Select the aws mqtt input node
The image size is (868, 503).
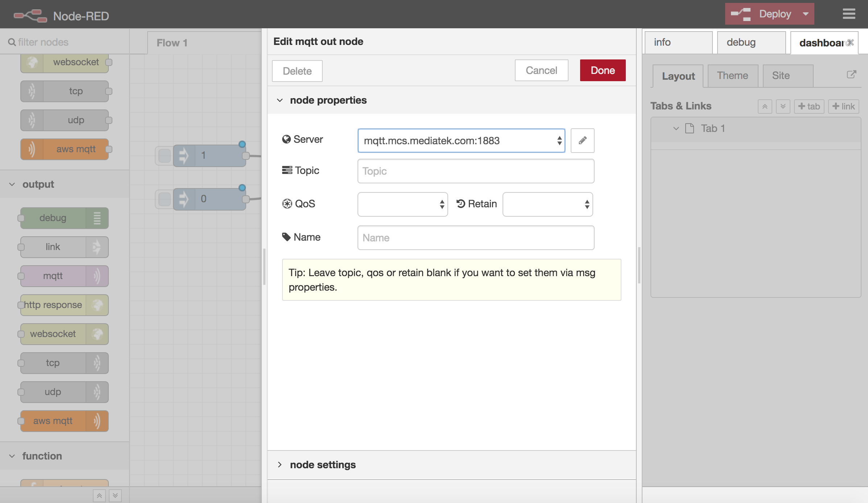65,149
